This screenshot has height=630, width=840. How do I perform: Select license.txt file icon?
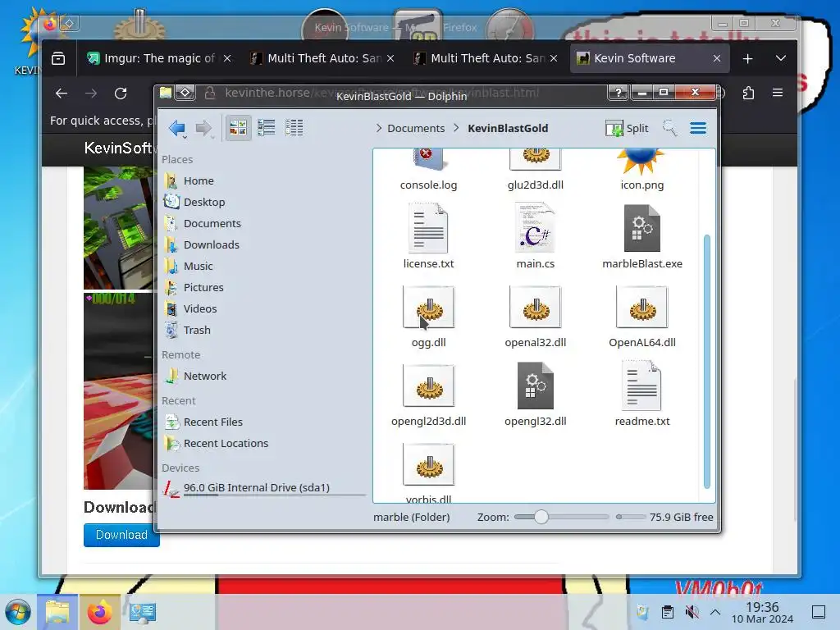(428, 228)
